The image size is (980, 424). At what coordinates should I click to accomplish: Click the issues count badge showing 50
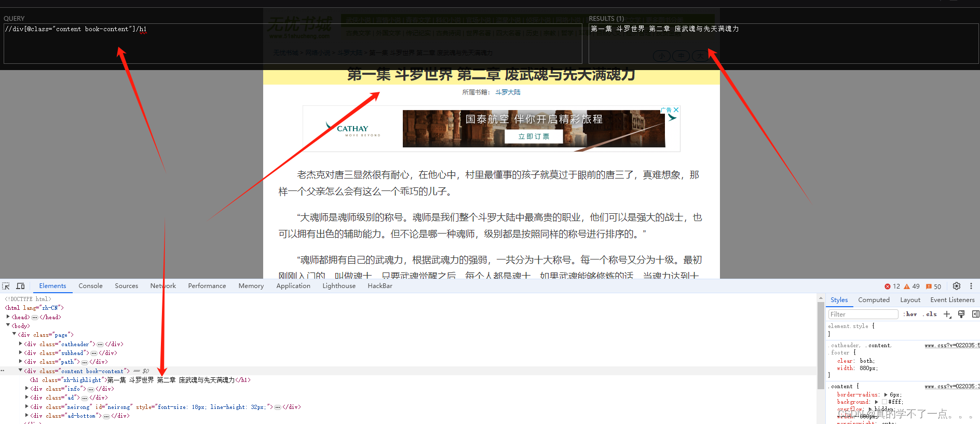933,286
